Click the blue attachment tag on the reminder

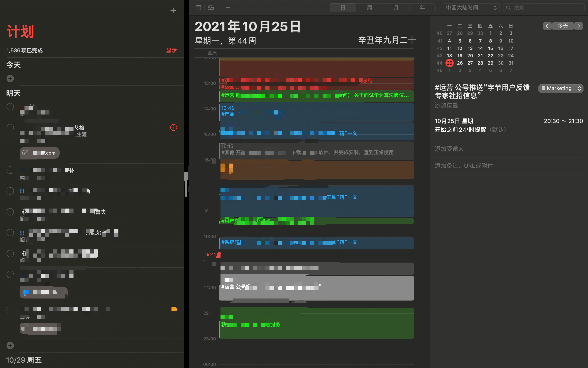pyautogui.click(x=43, y=292)
